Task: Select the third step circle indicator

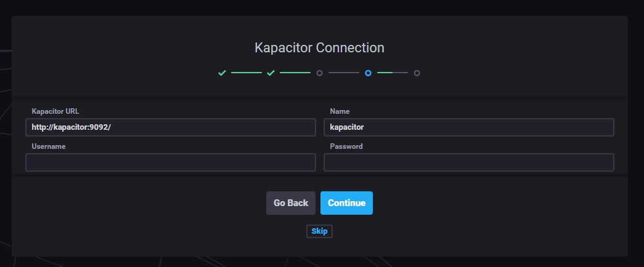Action: pos(319,73)
